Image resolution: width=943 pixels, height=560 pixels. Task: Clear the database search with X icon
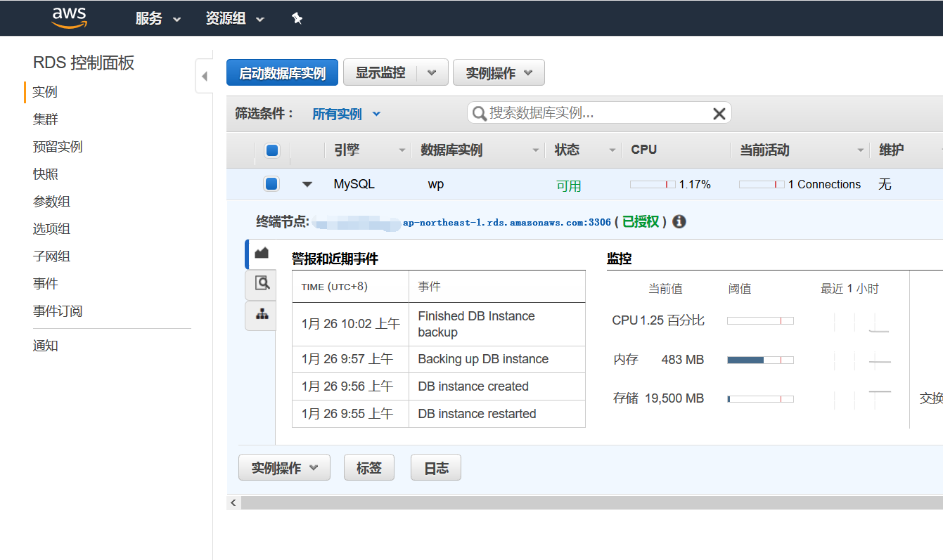pyautogui.click(x=719, y=114)
